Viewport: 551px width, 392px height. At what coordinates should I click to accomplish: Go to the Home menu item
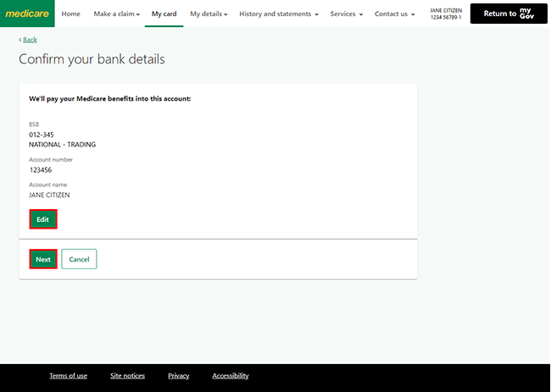tap(70, 14)
